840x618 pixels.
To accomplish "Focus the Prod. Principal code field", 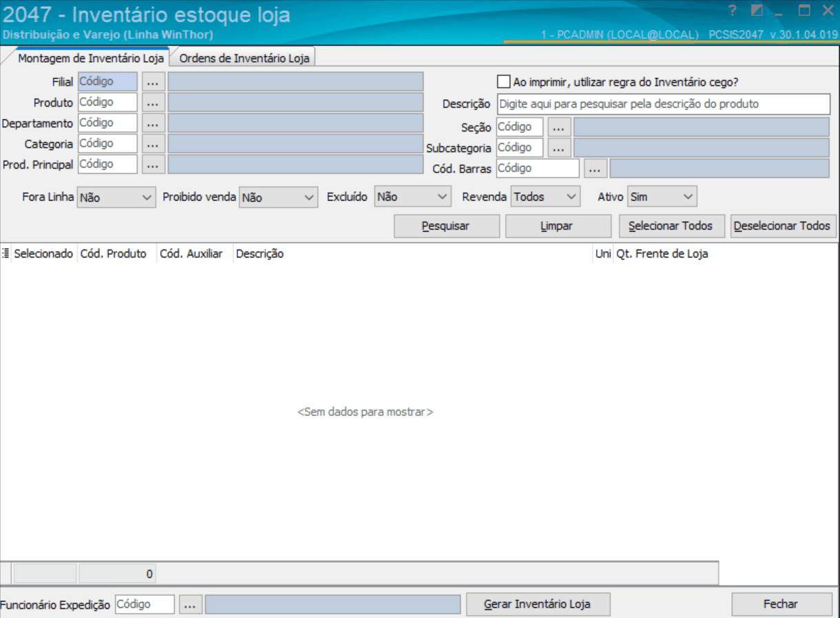I will 107,164.
